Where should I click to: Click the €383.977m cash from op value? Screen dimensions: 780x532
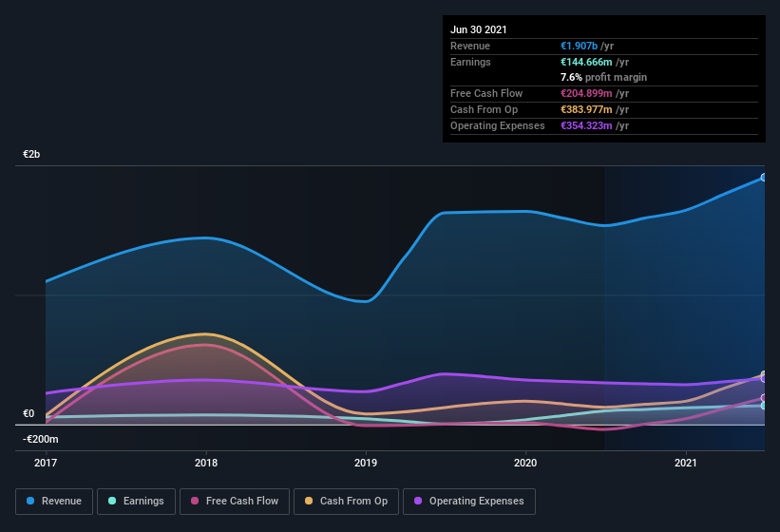(586, 109)
